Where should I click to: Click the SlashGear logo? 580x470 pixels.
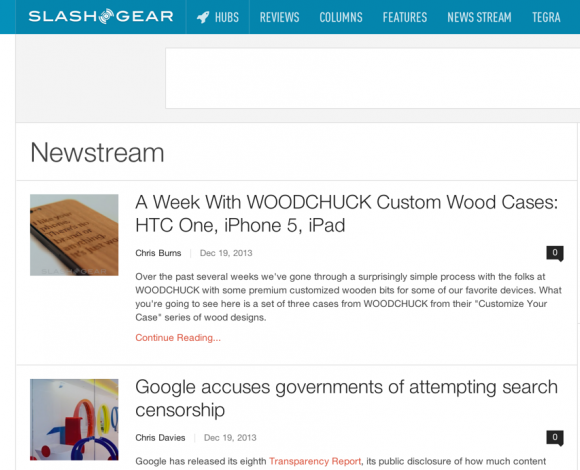101,16
